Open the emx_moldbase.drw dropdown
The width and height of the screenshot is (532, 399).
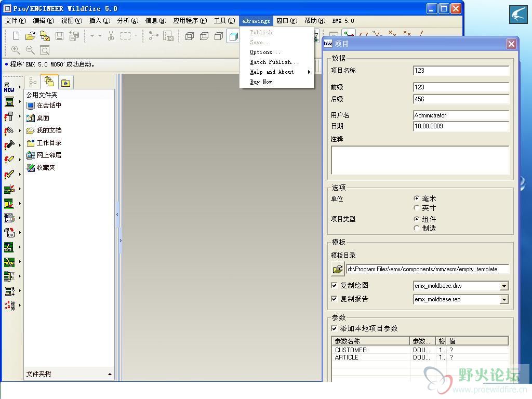pos(504,286)
